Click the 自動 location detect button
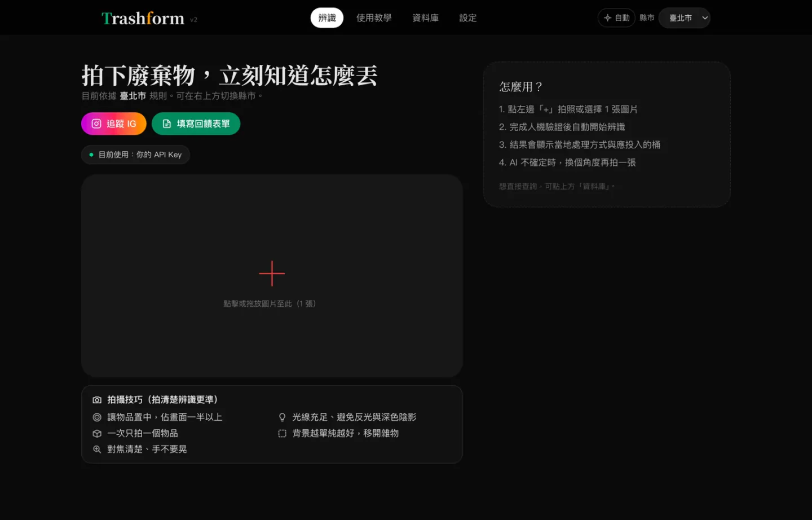This screenshot has width=812, height=520. coord(616,18)
